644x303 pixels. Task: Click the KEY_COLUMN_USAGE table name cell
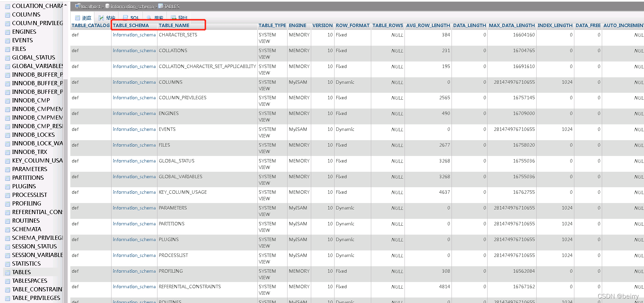point(183,192)
